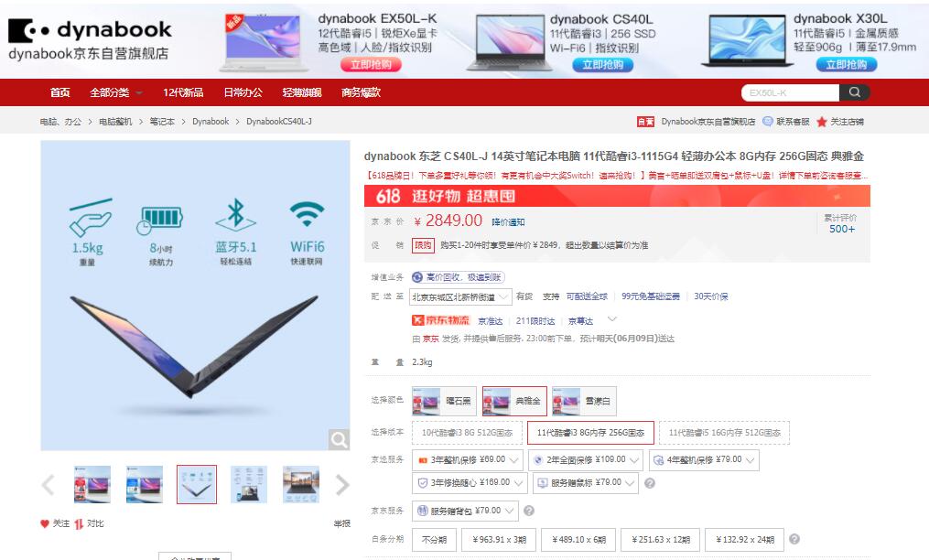Open 联系客服 chat icon

[x=767, y=122]
